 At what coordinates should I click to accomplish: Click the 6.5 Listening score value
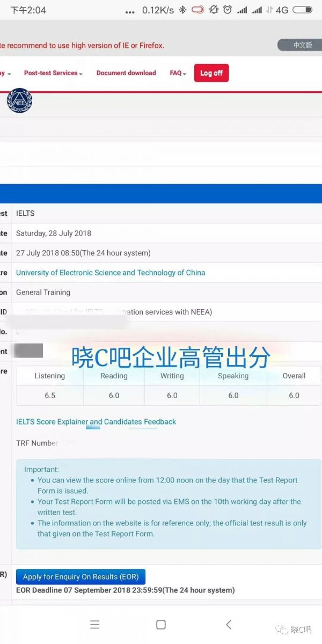coord(50,396)
